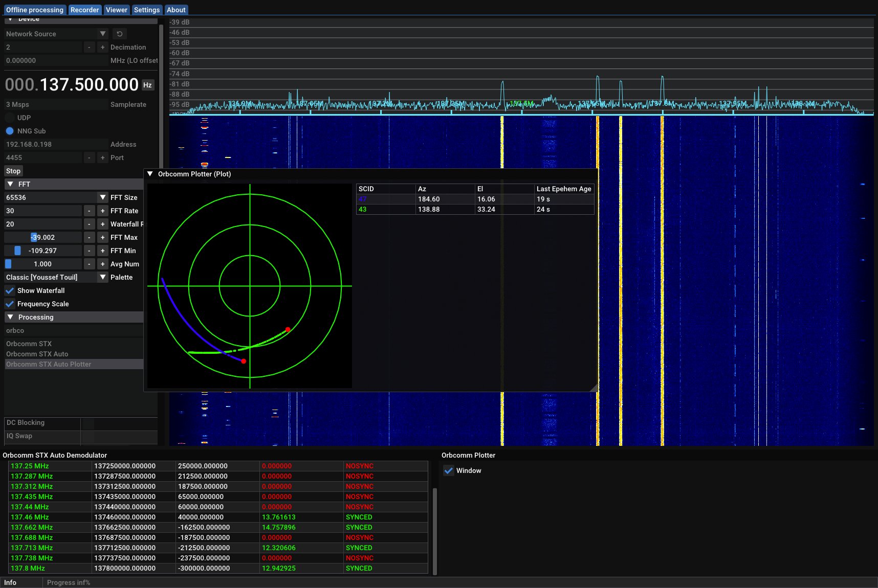878x588 pixels.
Task: Click the 137.25 MHz channel row
Action: [x=218, y=466]
